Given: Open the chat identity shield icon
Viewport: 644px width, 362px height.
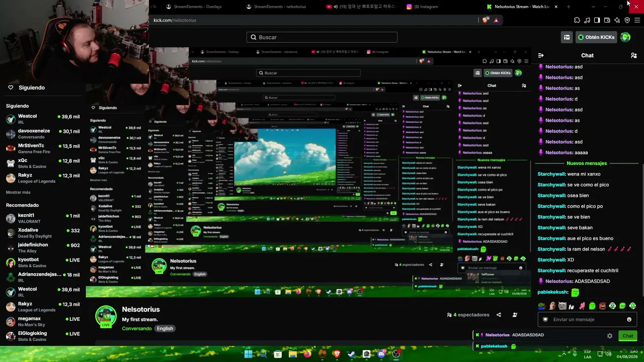Looking at the screenshot, I should [545, 319].
